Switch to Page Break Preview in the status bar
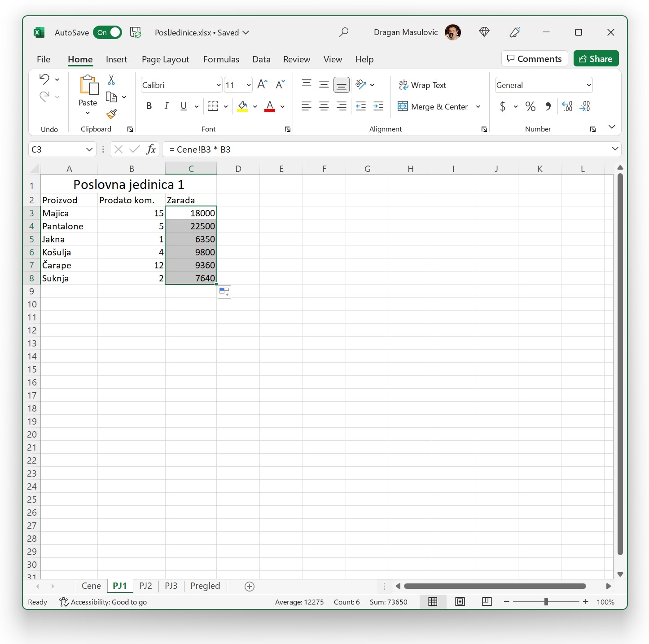Screen dimensions: 649x644 click(487, 602)
